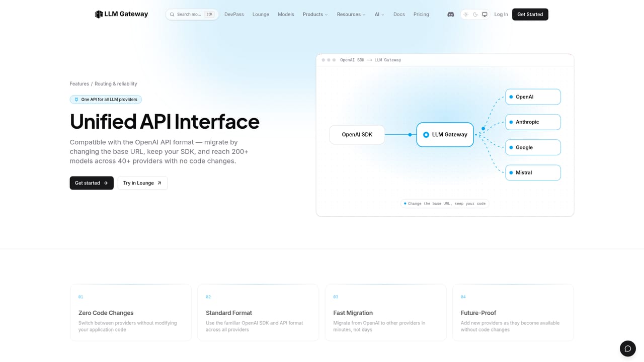Expand the AI dropdown menu
The height and width of the screenshot is (362, 644).
pos(379,15)
